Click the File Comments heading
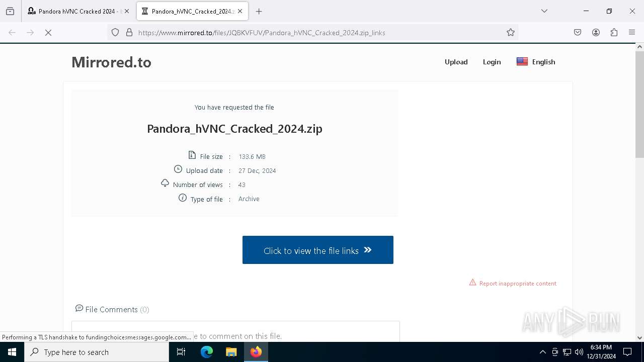The image size is (644, 362). [x=117, y=309]
